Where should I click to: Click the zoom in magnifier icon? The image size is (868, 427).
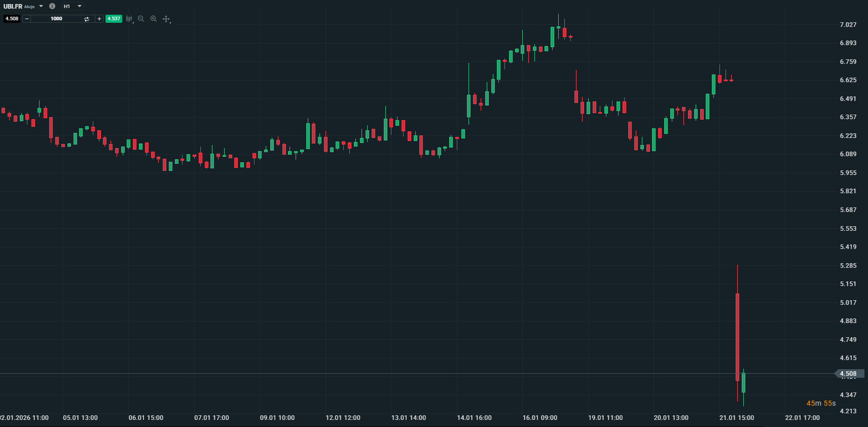[x=154, y=19]
